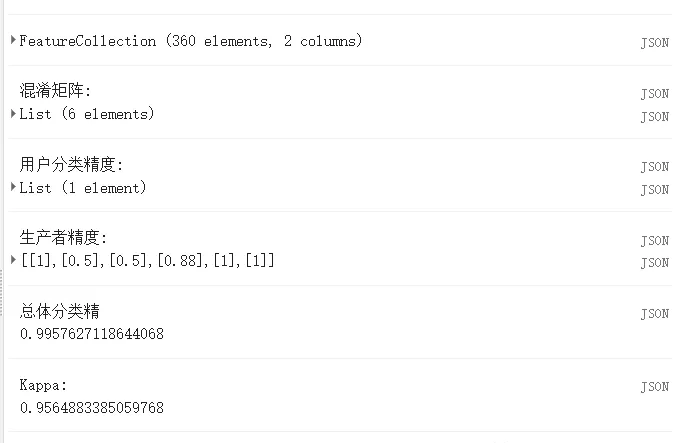Click JSON beside the 混淆矩阵 label
This screenshot has height=443, width=673.
coord(655,94)
